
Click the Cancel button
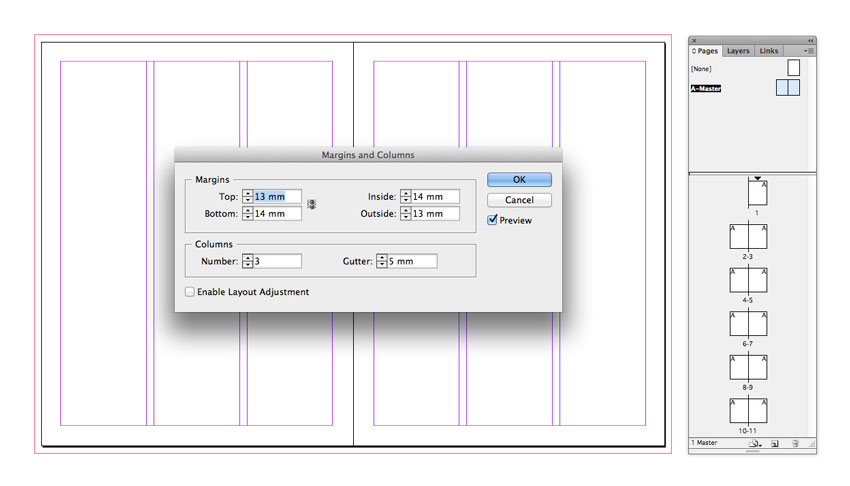point(519,200)
